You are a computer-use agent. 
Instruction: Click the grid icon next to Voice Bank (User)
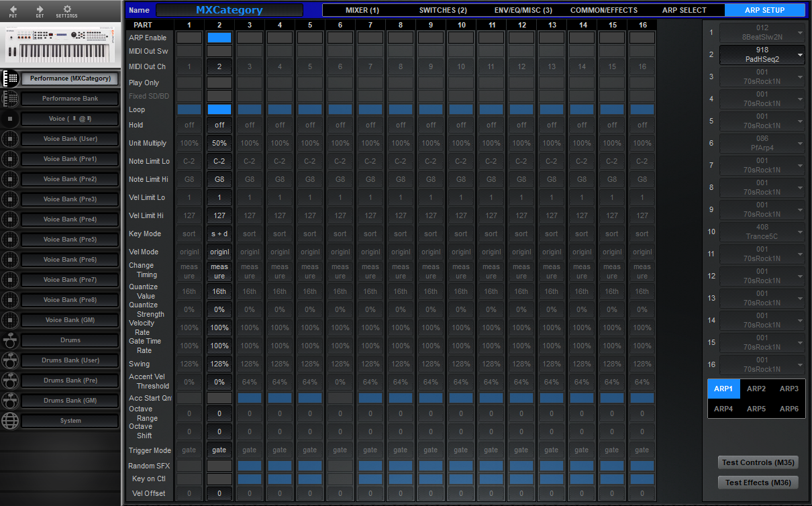(x=11, y=139)
